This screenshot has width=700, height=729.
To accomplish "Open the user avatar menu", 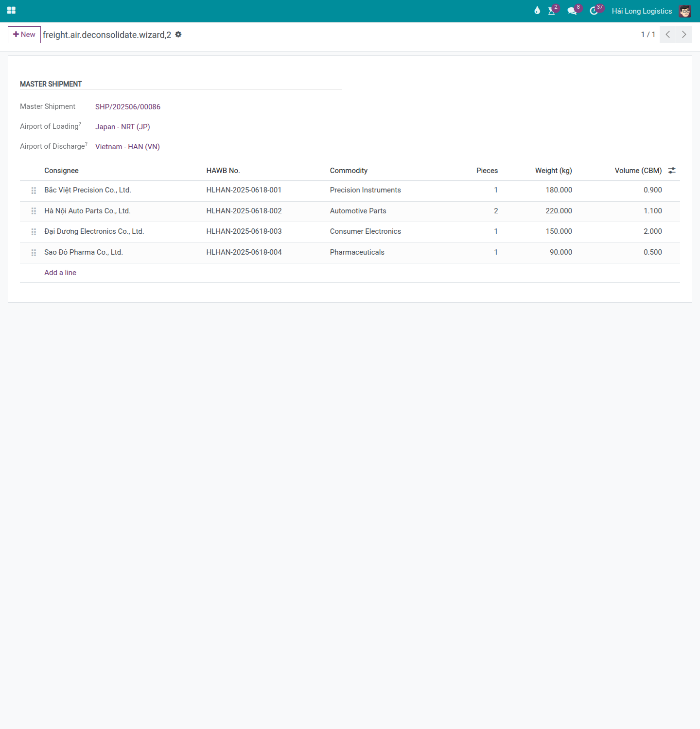I will [685, 11].
